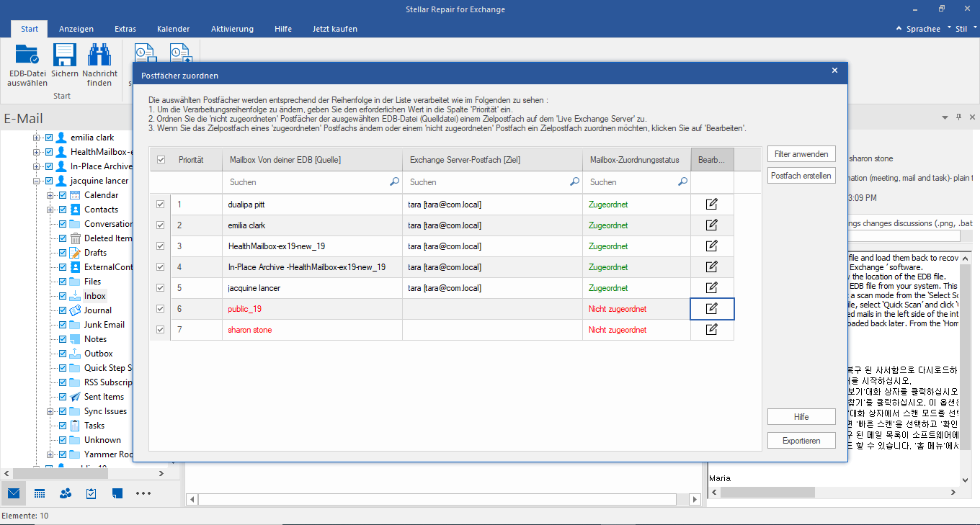
Task: Open contacts view in bottom navigation
Action: coord(66,493)
